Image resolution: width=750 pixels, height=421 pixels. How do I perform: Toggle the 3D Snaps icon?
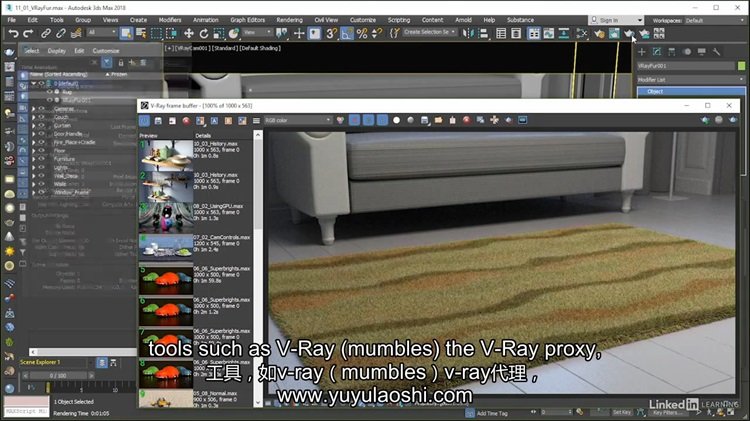(331, 33)
